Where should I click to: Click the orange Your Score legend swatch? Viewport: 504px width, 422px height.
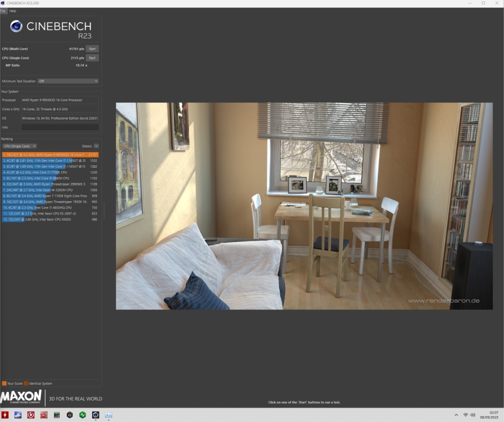tap(4, 383)
